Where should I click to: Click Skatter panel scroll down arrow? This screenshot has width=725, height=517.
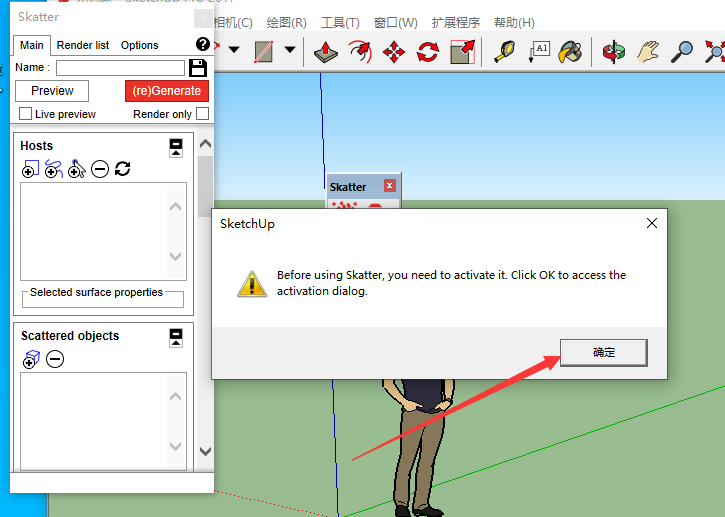click(205, 451)
